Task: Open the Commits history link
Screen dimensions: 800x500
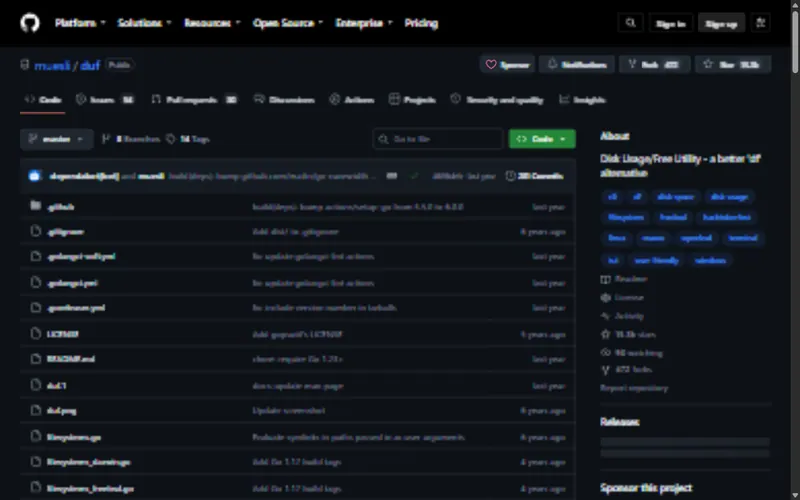Action: pos(535,176)
